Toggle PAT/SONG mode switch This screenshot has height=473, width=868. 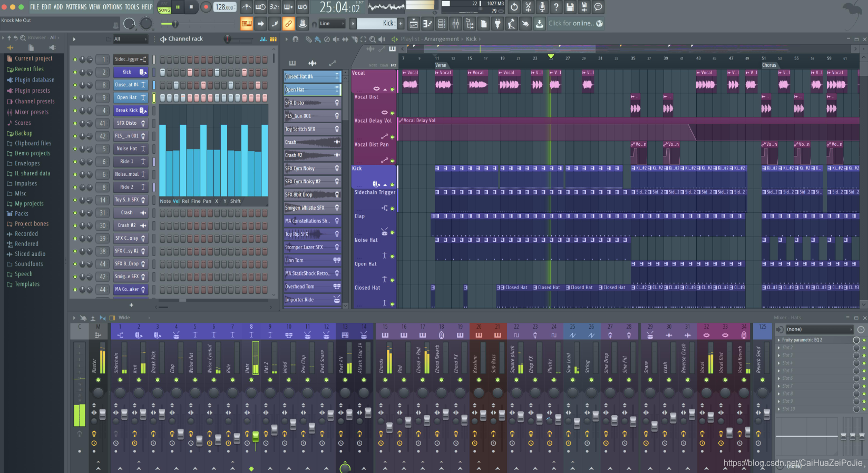click(164, 7)
